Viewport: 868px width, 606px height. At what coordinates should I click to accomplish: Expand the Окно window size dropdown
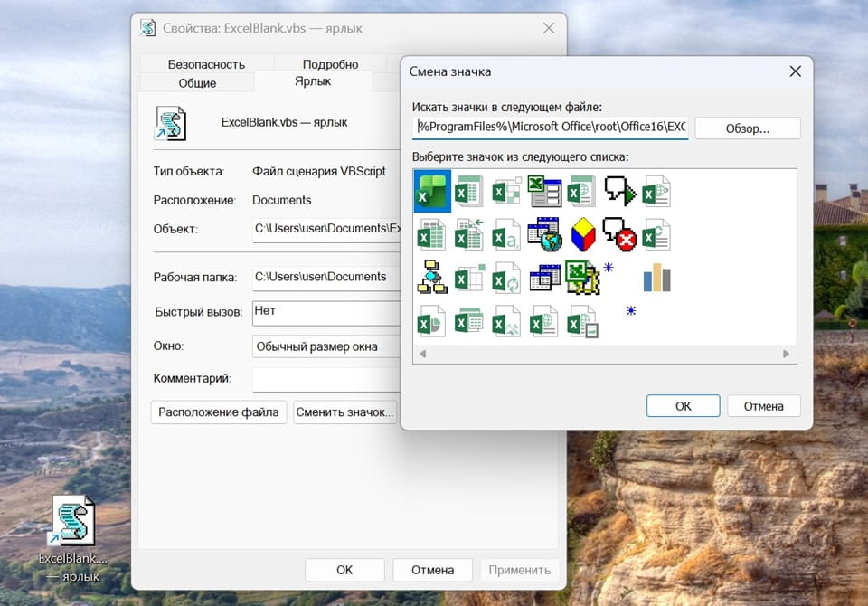click(x=325, y=346)
